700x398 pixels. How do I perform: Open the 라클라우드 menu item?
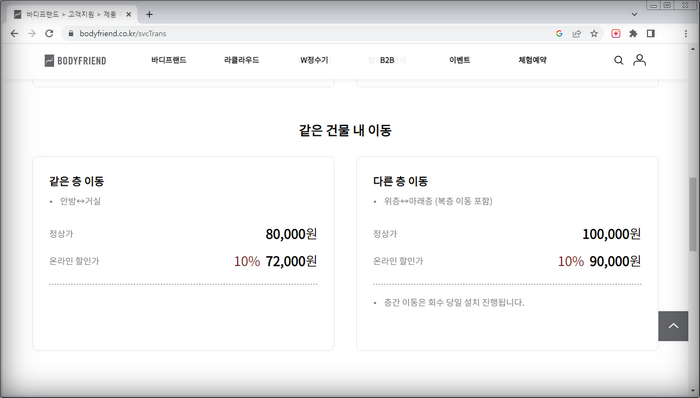pyautogui.click(x=242, y=60)
